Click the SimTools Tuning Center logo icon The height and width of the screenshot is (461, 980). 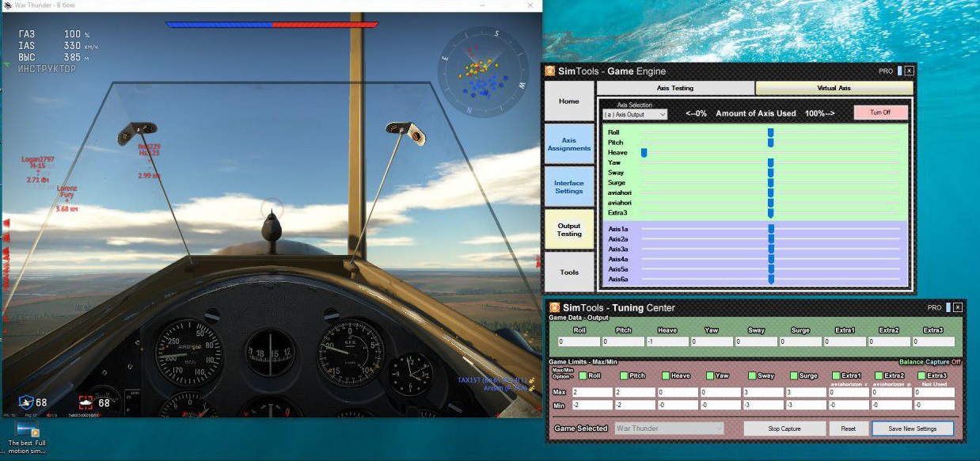coord(554,307)
